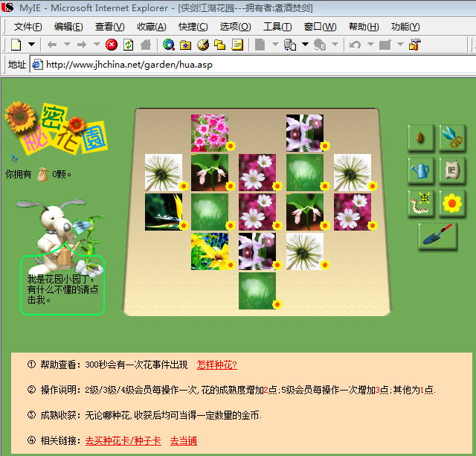Click the grayed globe proxy toolbar icon
The image size is (476, 456).
click(x=320, y=45)
